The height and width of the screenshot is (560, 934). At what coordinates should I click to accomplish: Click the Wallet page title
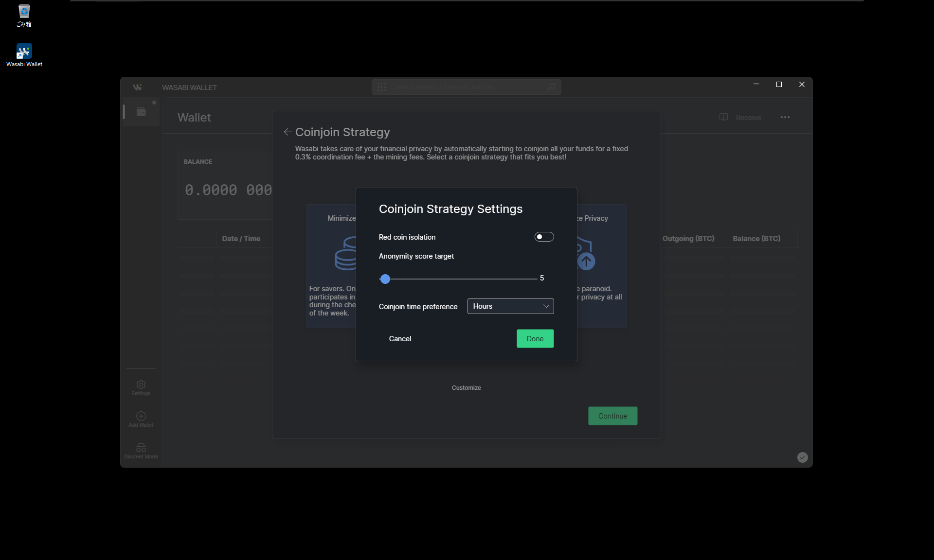coord(194,118)
